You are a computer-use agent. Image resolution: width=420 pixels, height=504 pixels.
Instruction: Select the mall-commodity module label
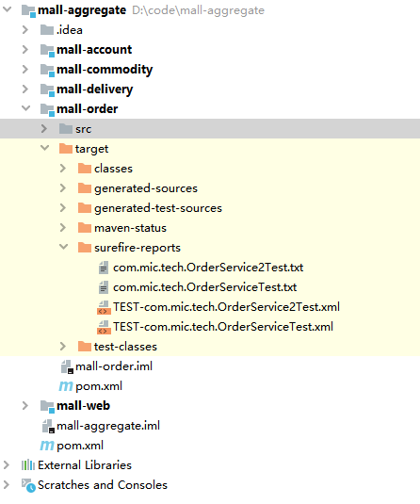coord(105,70)
